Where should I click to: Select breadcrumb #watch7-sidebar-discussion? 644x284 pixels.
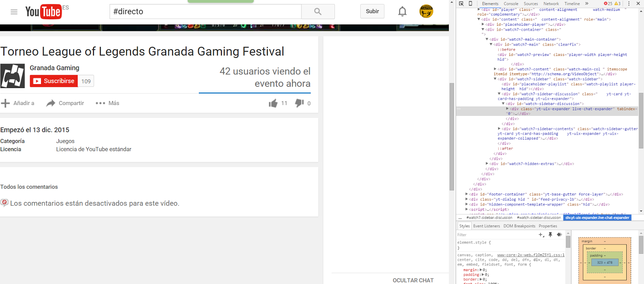tap(489, 218)
